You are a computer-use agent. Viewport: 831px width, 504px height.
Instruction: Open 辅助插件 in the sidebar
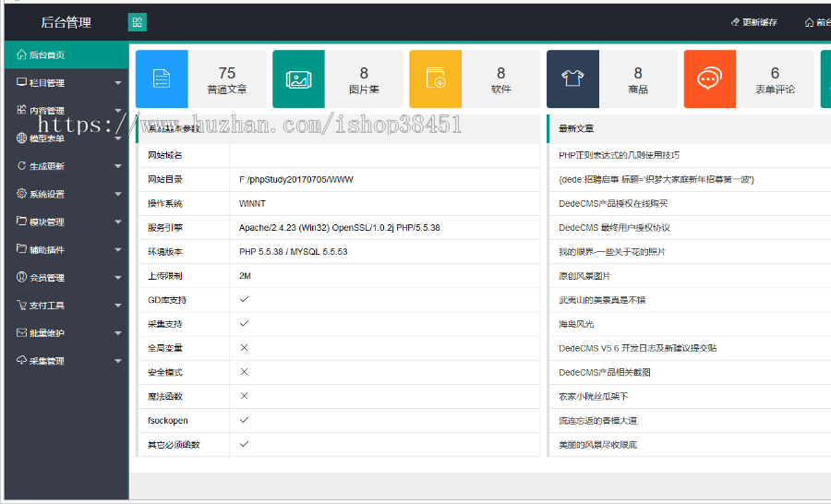[x=46, y=249]
